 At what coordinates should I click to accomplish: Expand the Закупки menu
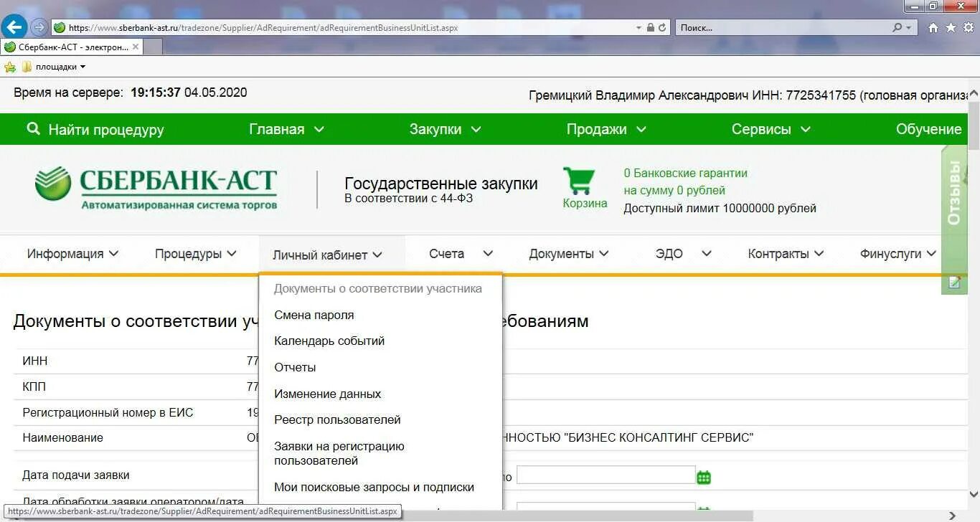tap(446, 129)
